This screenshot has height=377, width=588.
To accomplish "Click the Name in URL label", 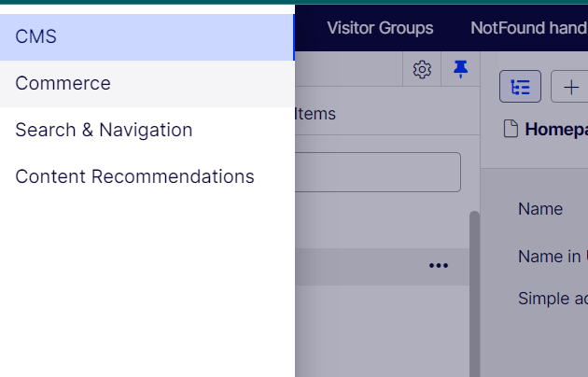I will tap(552, 256).
